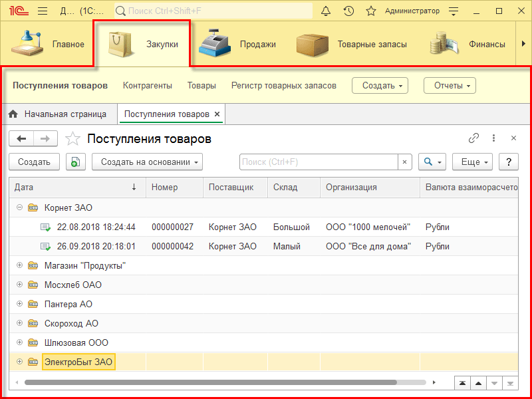Screen dimensions: 532x399
Task: Go back with left arrow
Action: 21,138
